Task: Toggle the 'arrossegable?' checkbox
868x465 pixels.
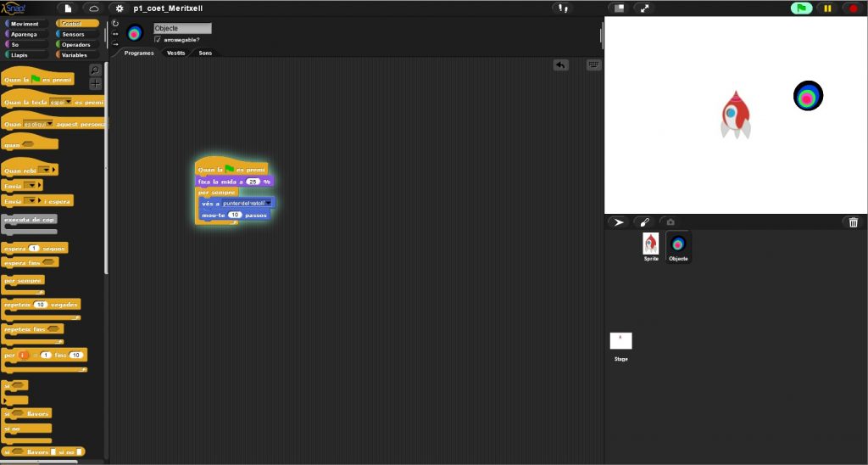Action: pos(158,39)
